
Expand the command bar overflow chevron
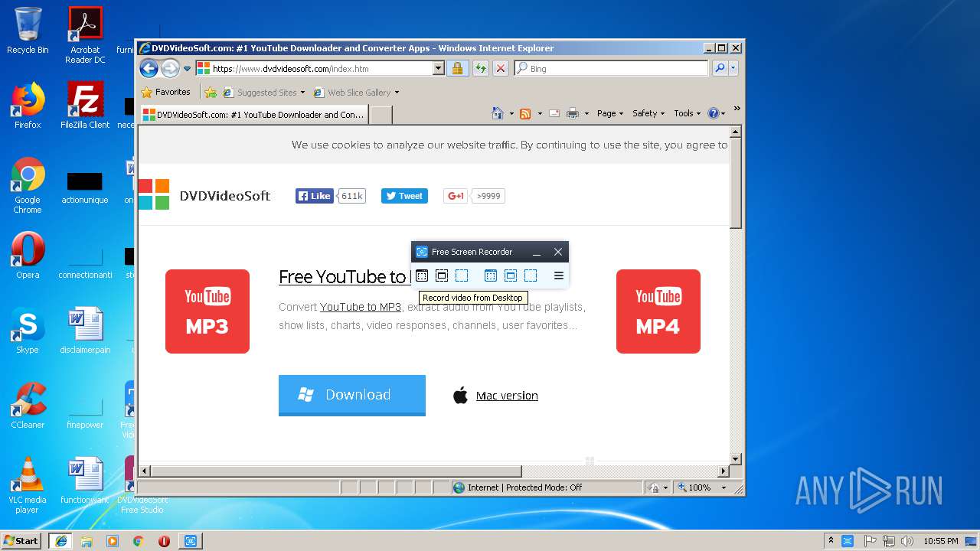737,109
